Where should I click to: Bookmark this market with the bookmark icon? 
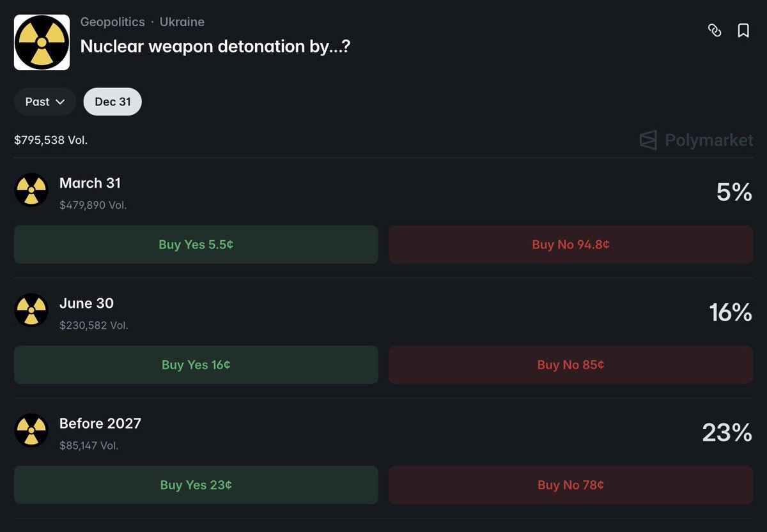pos(743,30)
